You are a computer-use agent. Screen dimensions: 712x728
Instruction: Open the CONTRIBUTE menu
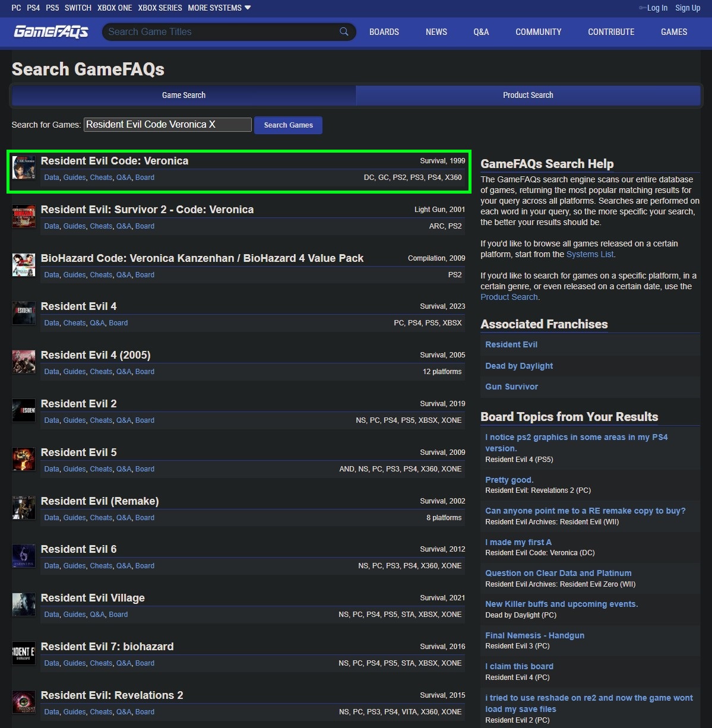(x=611, y=32)
